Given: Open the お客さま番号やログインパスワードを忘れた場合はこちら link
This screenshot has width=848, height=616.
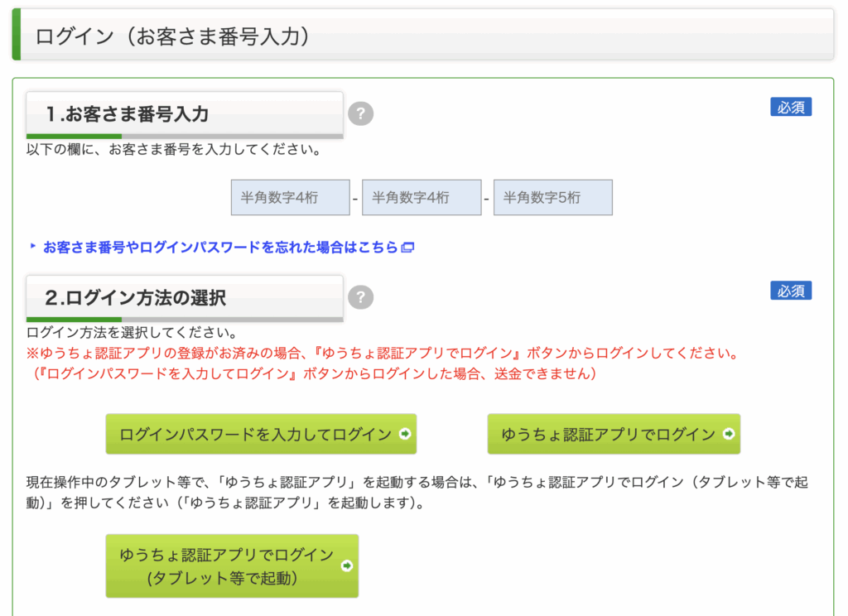Looking at the screenshot, I should 220,248.
